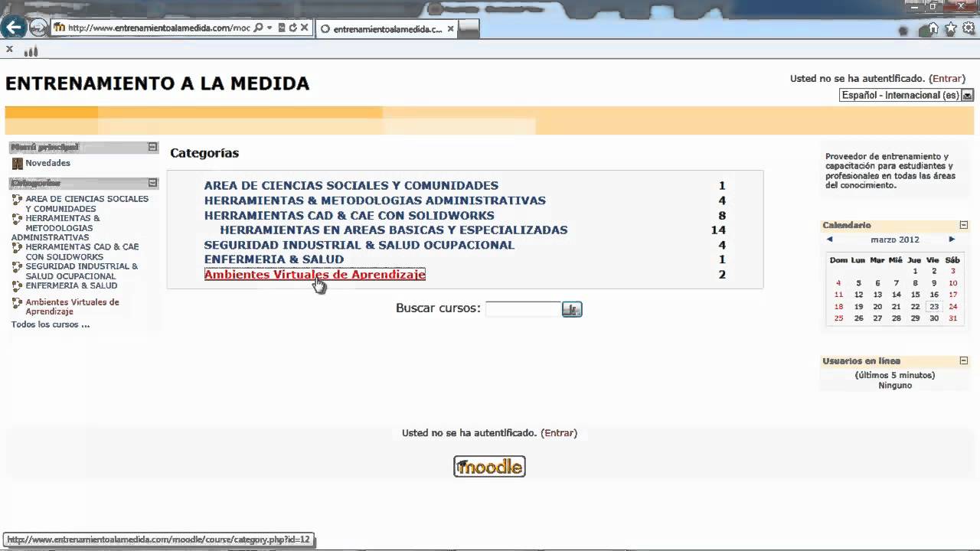The width and height of the screenshot is (980, 551).
Task: Click sidebar icon beside AREA DE CIENCIAS SOCIALES
Action: [x=17, y=200]
